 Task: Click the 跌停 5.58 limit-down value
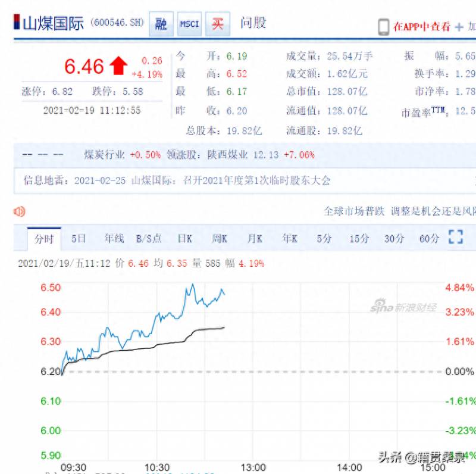pos(133,92)
